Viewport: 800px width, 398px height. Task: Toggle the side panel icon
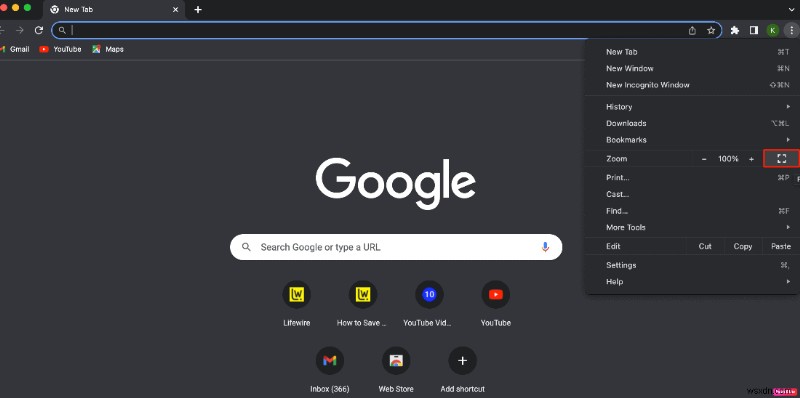pyautogui.click(x=754, y=31)
